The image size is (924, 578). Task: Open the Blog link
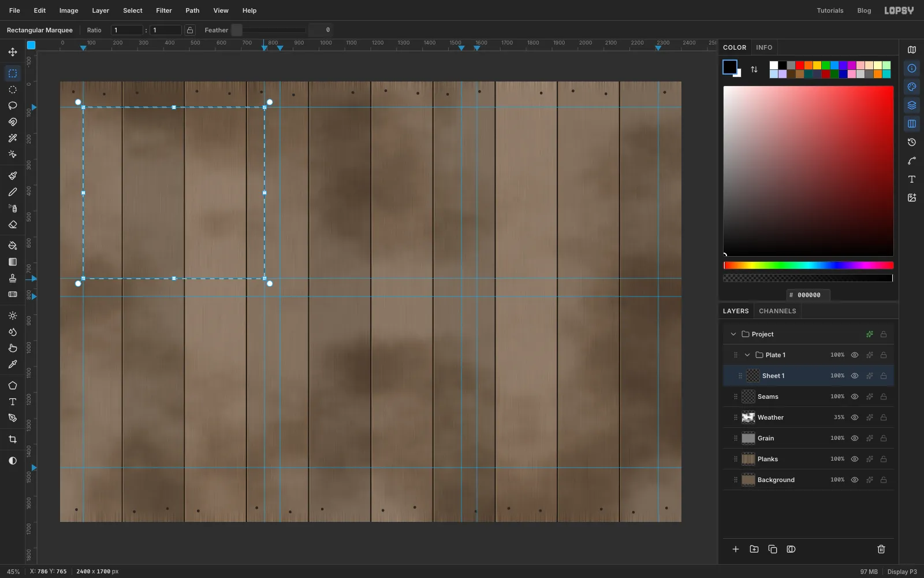coord(864,10)
